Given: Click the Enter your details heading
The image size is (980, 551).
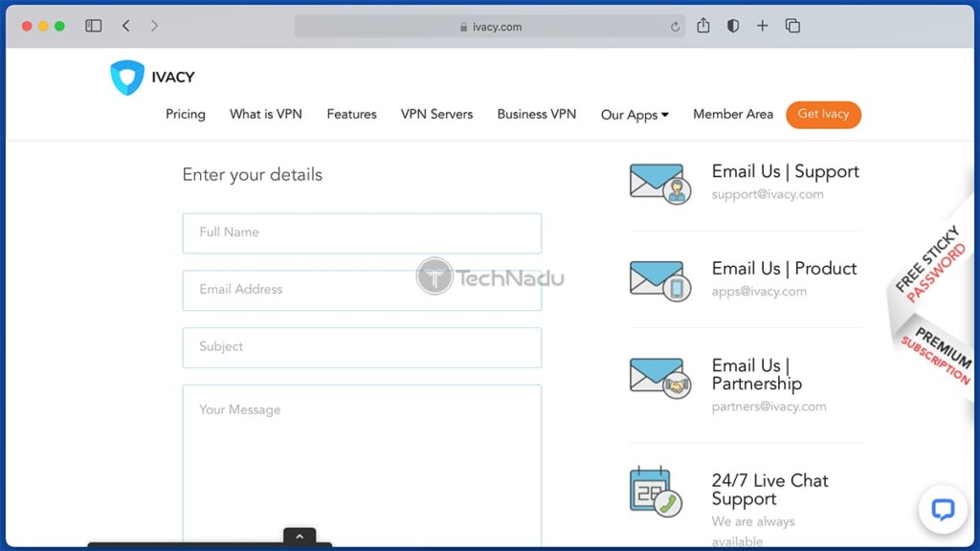Looking at the screenshot, I should pos(252,175).
